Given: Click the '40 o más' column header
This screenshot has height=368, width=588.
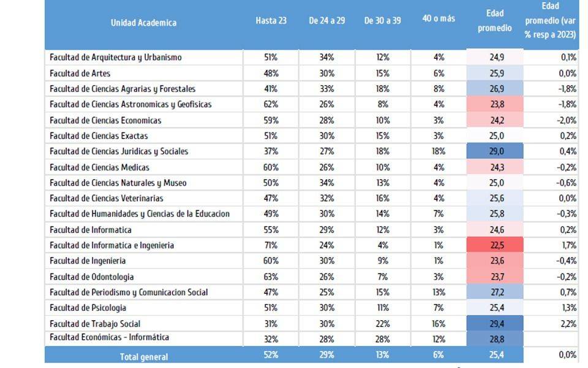Looking at the screenshot, I should point(439,18).
